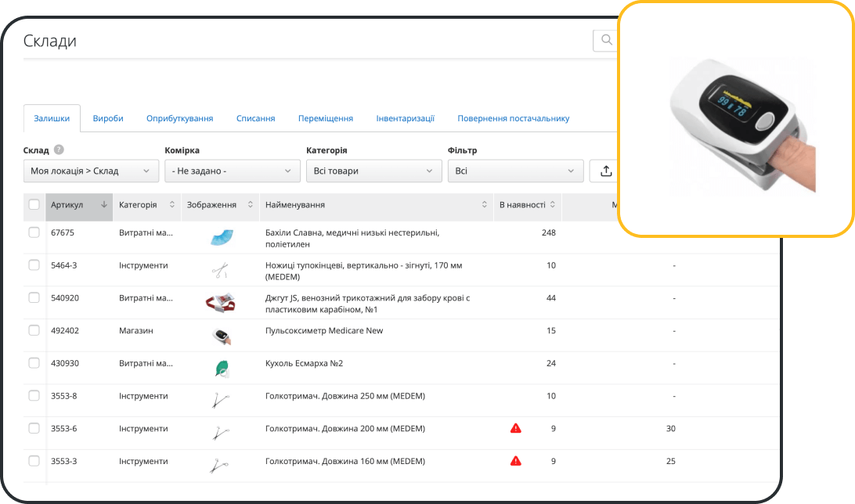Click the Джгут JS product thumbnail
Viewport: 855px width, 504px height.
[x=219, y=303]
